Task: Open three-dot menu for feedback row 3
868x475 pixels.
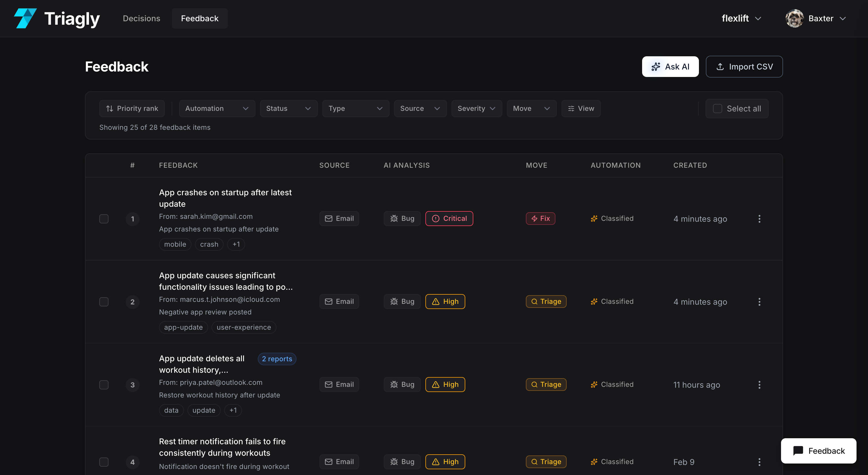Action: [759, 385]
